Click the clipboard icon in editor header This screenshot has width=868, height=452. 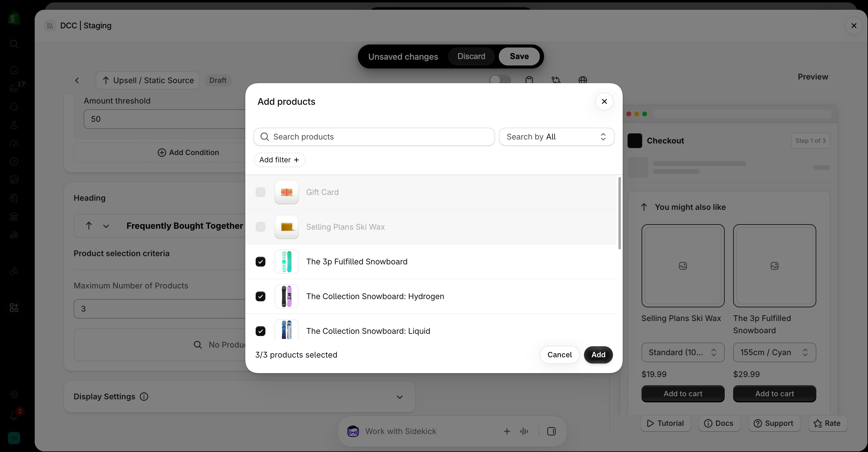click(x=529, y=80)
